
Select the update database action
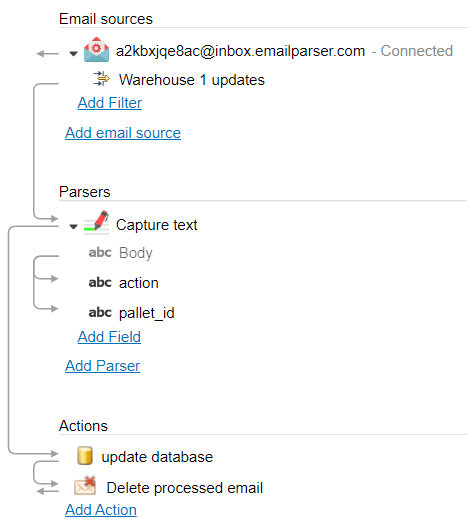tap(157, 457)
